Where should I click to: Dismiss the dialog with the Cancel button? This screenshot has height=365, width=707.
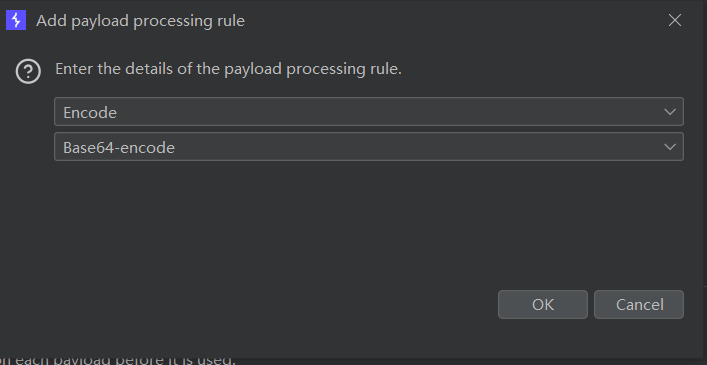tap(639, 305)
